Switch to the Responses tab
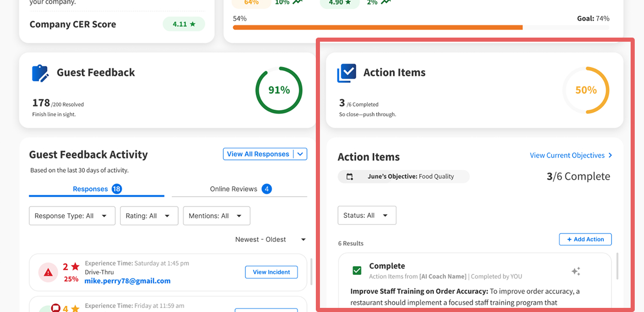The width and height of the screenshot is (644, 312). tap(97, 189)
